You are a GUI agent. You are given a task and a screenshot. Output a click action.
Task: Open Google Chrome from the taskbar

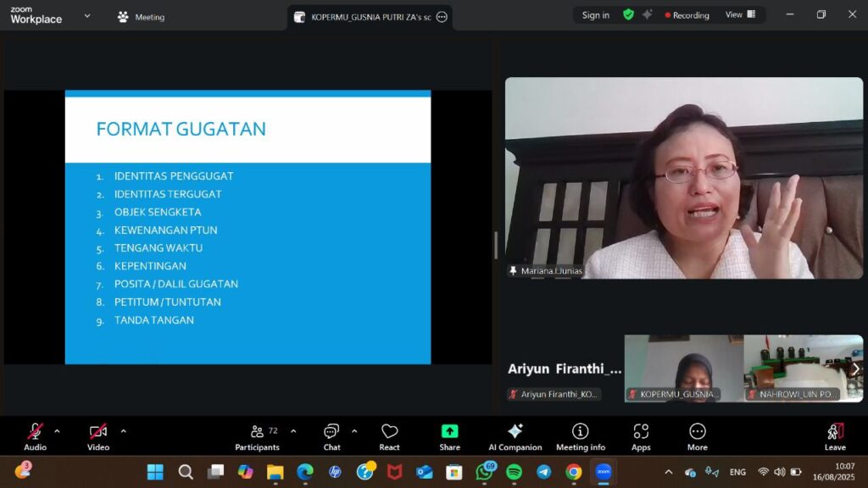pos(574,472)
